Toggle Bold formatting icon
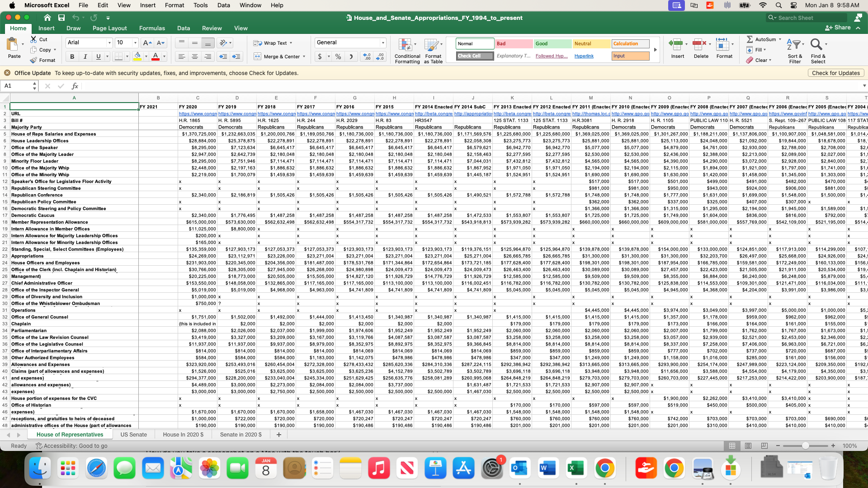 tap(71, 56)
